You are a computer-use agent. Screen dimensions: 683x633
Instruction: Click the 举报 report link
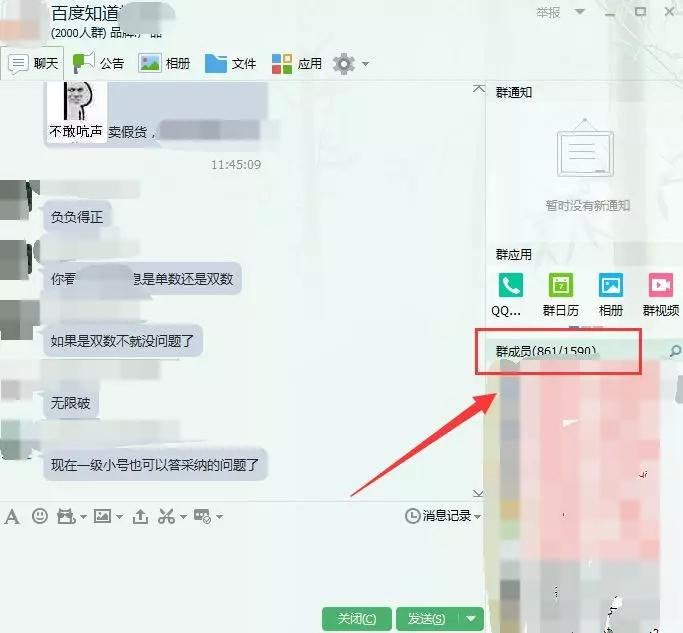pyautogui.click(x=548, y=13)
